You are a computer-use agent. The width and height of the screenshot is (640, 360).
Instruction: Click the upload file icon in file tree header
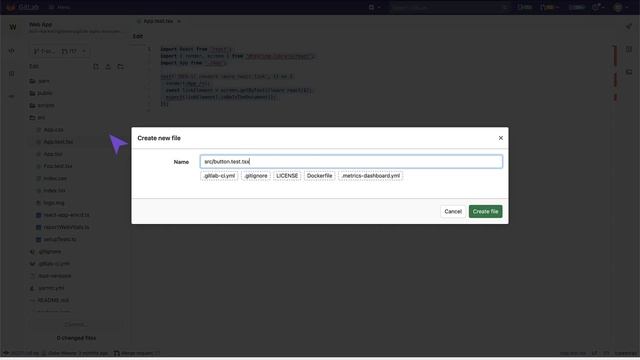click(x=108, y=67)
